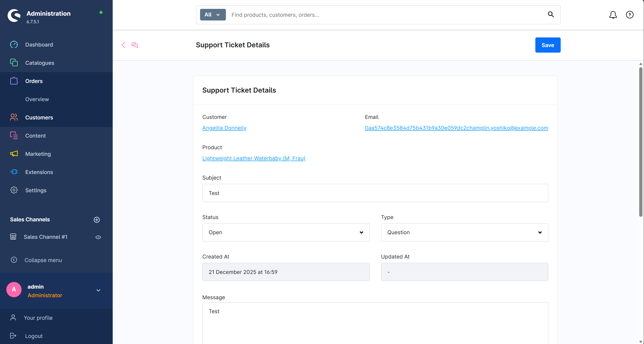Click the Extensions plug icon
644x344 pixels.
[14, 172]
